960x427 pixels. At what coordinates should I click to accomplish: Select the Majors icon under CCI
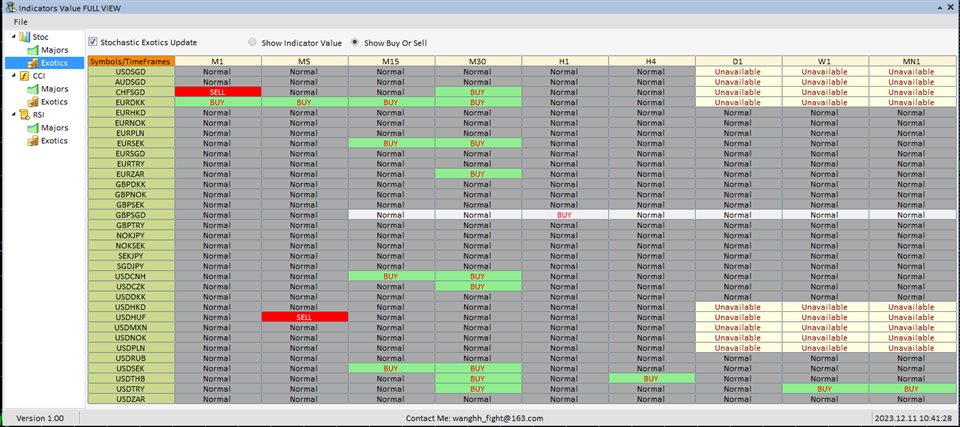pos(32,89)
